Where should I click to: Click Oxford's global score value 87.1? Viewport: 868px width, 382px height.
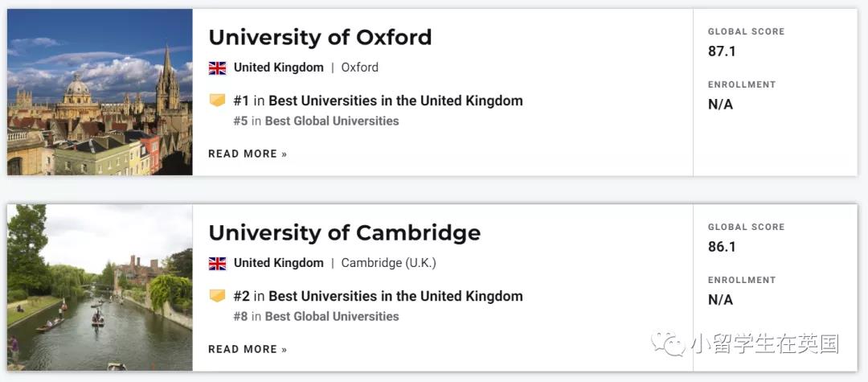pos(722,51)
